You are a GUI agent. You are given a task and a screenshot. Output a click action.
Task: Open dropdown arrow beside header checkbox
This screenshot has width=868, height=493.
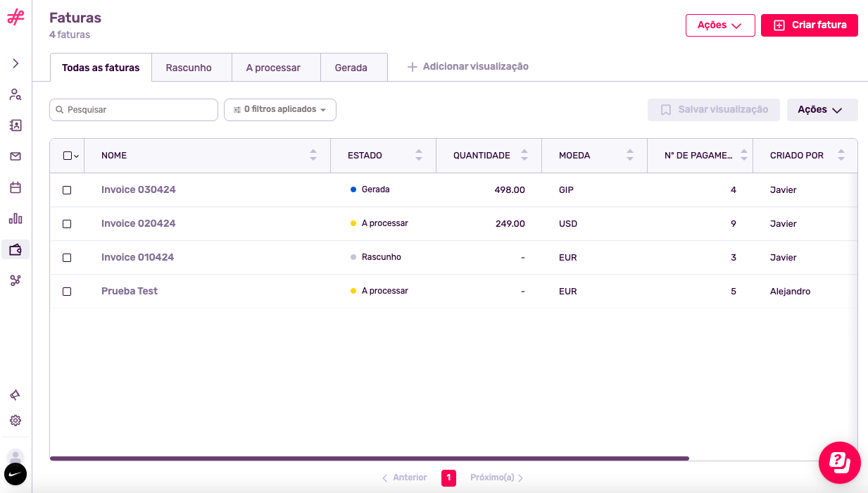[x=76, y=156]
